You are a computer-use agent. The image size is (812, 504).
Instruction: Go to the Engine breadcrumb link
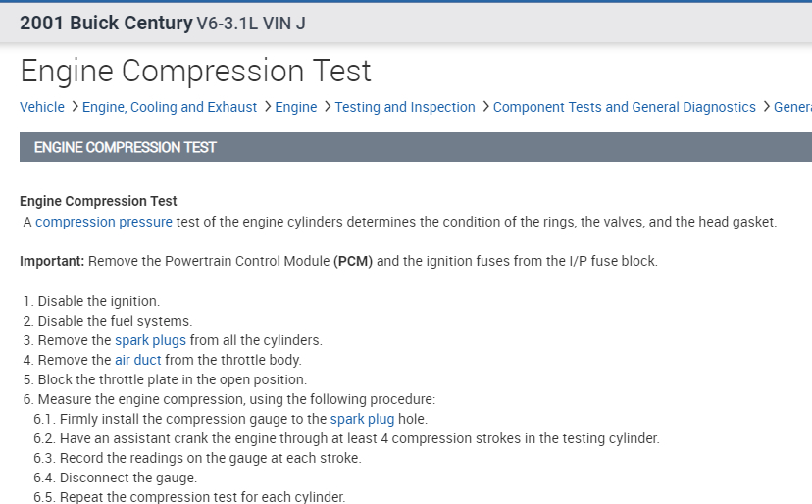pyautogui.click(x=296, y=107)
